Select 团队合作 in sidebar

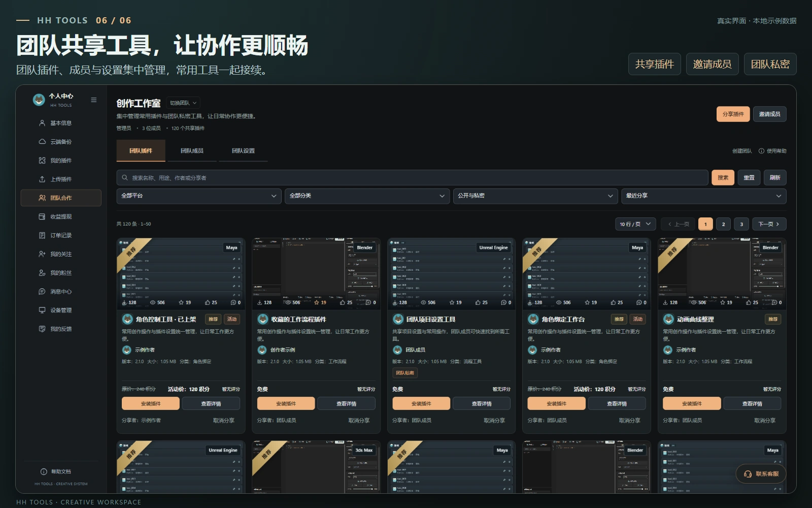click(x=61, y=198)
